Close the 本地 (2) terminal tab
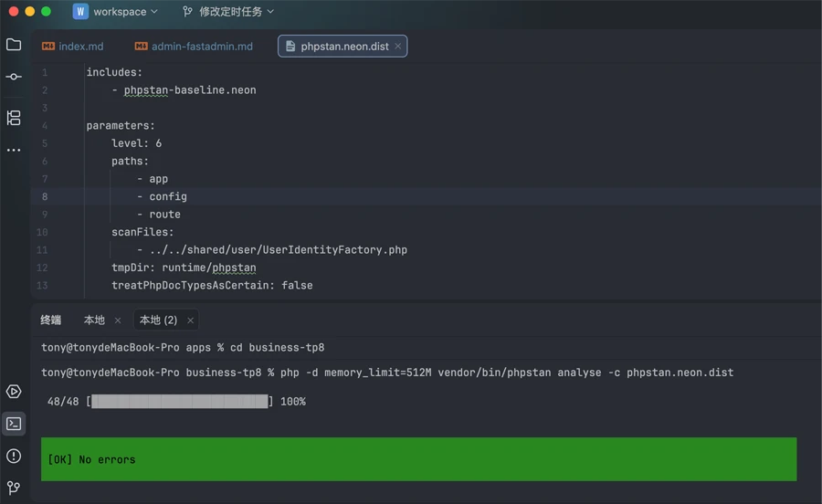This screenshot has width=822, height=504. (190, 320)
